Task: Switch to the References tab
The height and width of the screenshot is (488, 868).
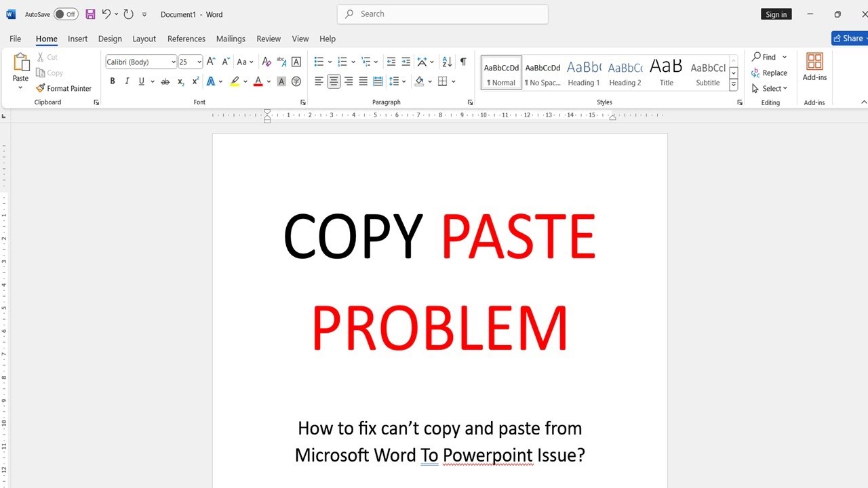Action: [186, 39]
